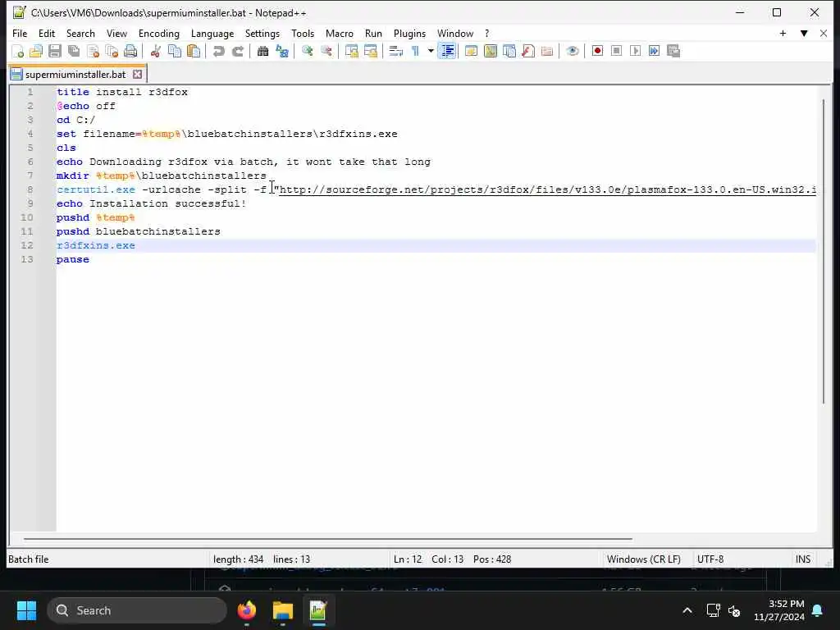Cut selection with the scissors icon
The height and width of the screenshot is (630, 840).
pyautogui.click(x=156, y=52)
